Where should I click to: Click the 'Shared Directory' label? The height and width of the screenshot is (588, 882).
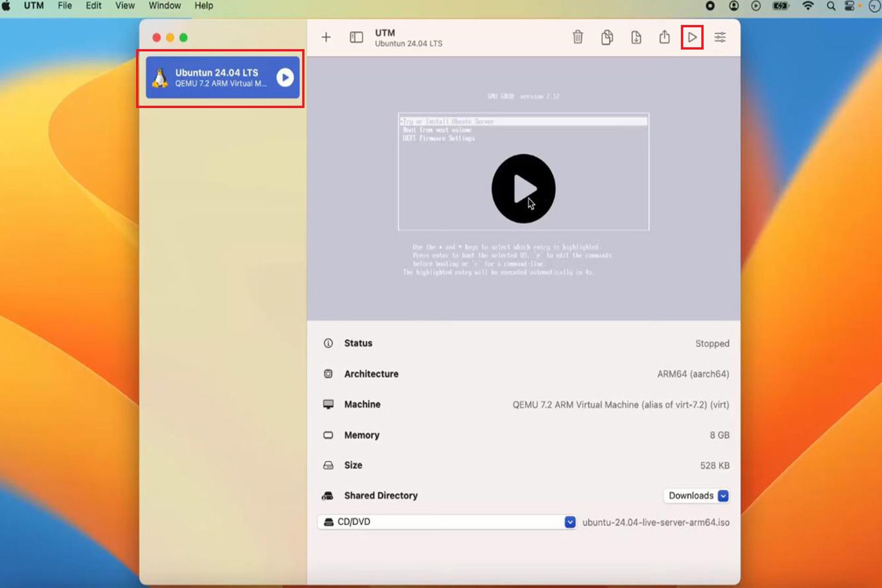[x=381, y=496]
